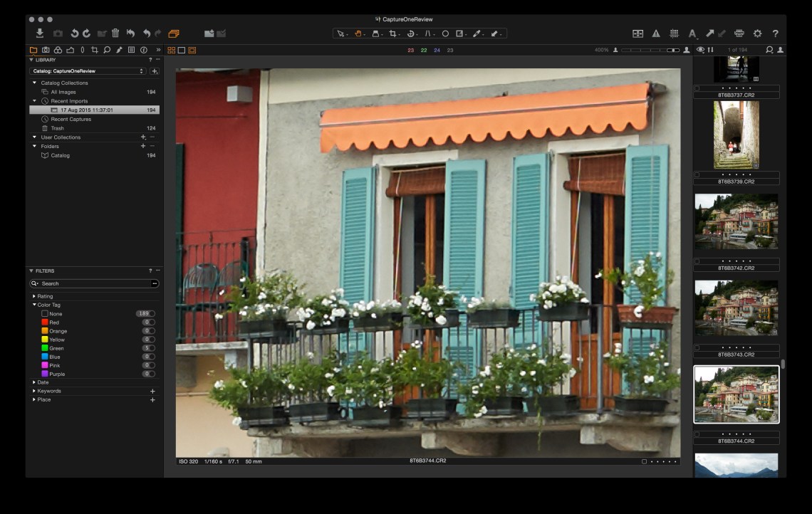Image resolution: width=812 pixels, height=514 pixels.
Task: Collapse the Color Tag filter section
Action: click(33, 305)
